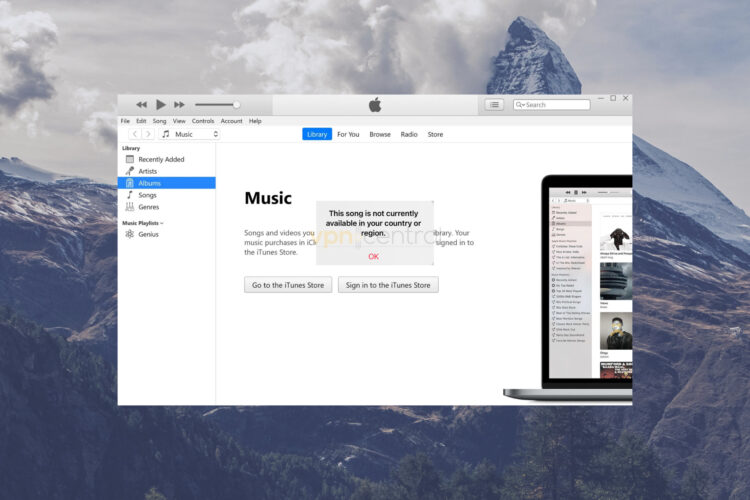The width and height of the screenshot is (750, 500).
Task: Click the search magnifier icon
Action: [519, 104]
